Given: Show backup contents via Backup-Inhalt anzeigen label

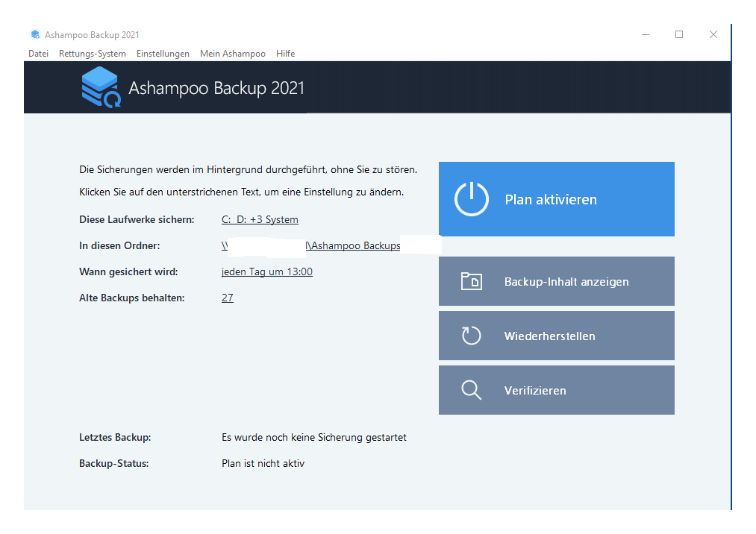Looking at the screenshot, I should (x=566, y=282).
